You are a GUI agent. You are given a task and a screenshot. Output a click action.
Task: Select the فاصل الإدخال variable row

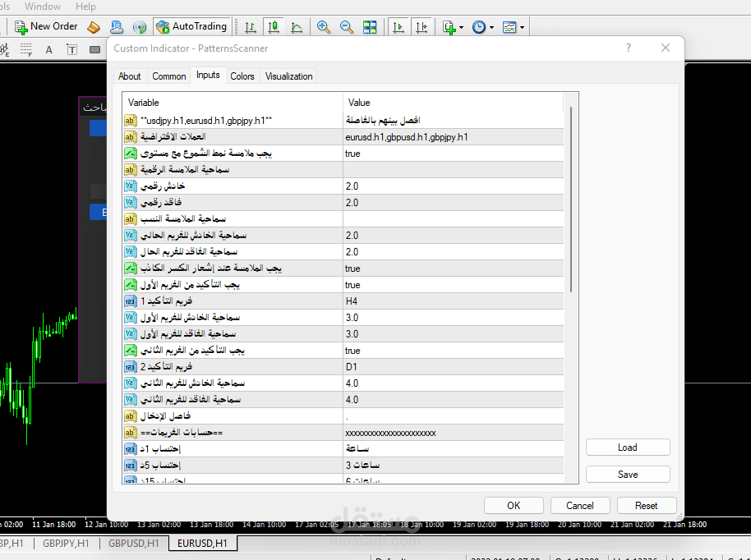[x=233, y=416]
